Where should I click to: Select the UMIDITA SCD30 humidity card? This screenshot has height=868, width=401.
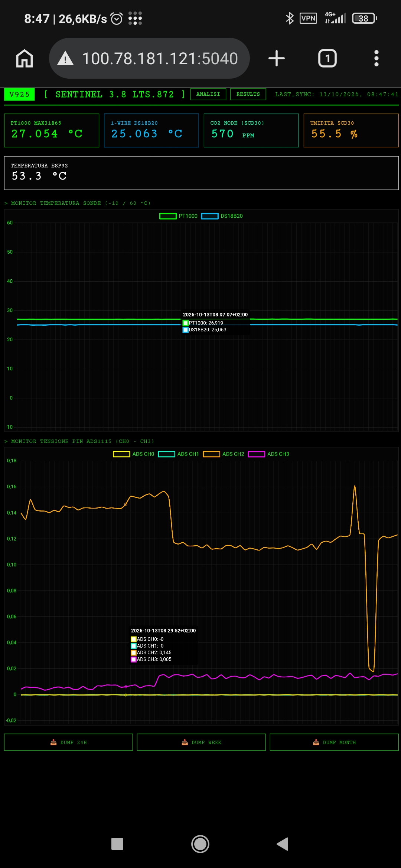pyautogui.click(x=351, y=130)
